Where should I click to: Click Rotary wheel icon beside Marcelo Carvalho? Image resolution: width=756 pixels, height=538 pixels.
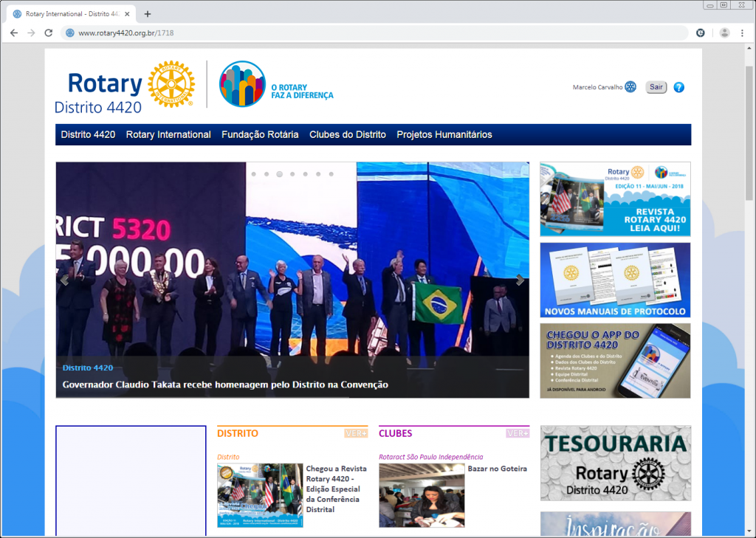630,87
